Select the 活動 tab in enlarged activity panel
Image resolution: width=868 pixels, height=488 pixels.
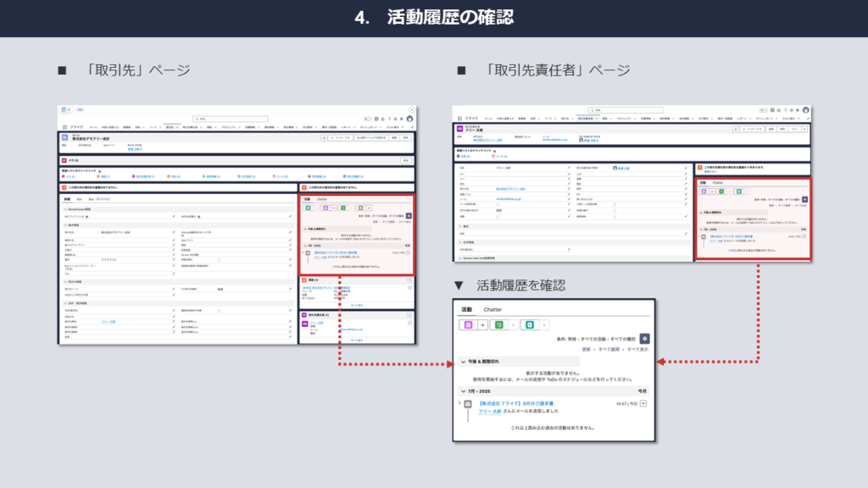pyautogui.click(x=465, y=309)
